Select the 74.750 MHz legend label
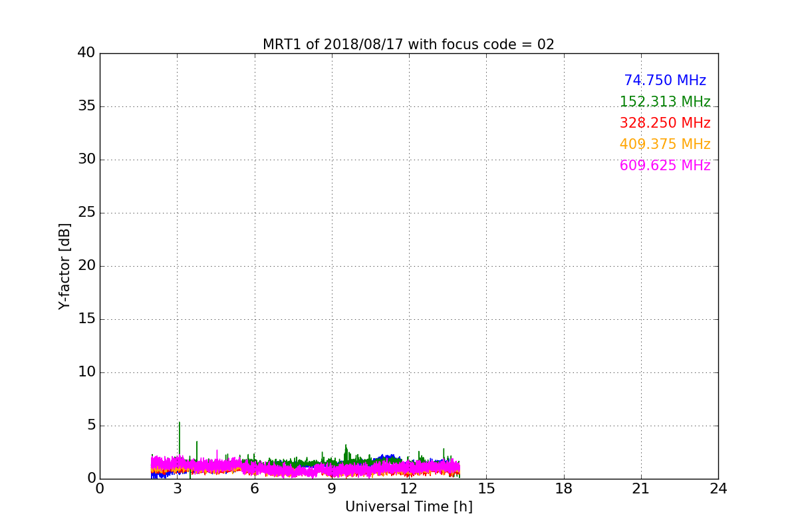The image size is (798, 532). click(x=665, y=80)
